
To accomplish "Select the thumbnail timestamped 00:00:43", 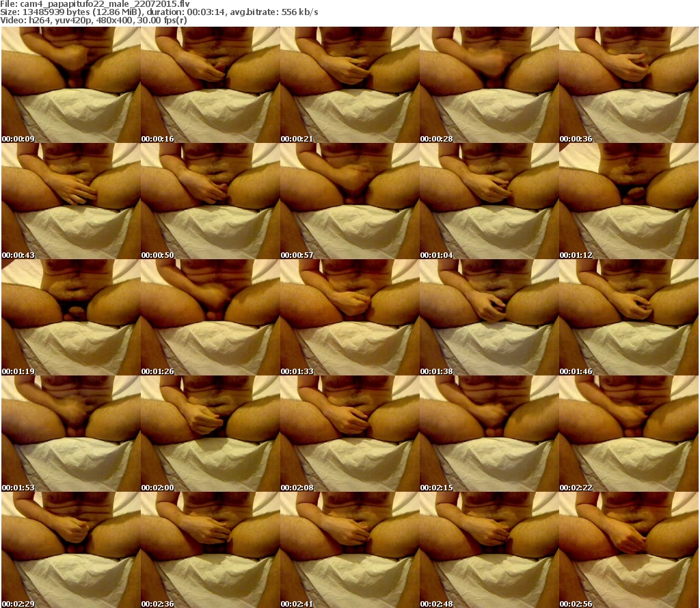I will (70, 201).
